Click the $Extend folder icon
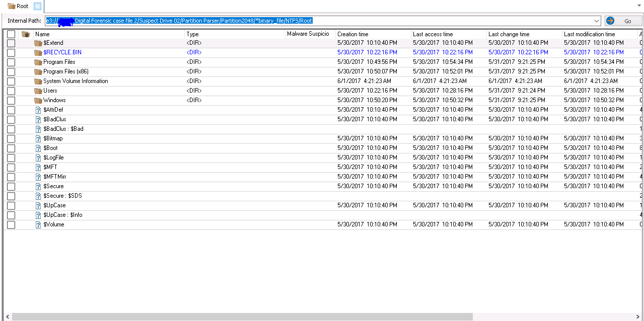644x321 pixels. click(x=38, y=43)
